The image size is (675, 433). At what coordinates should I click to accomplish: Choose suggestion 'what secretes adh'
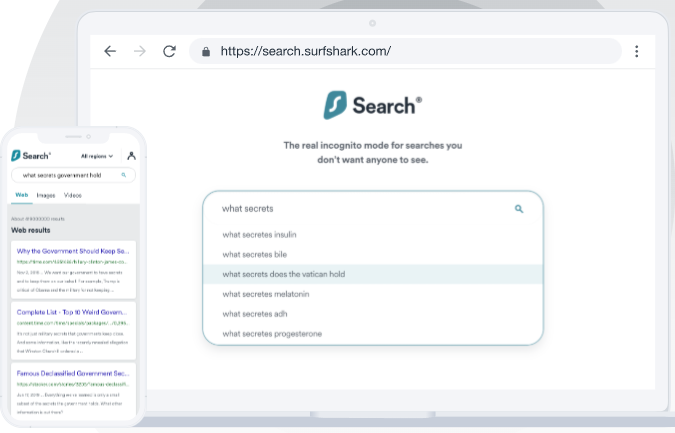(x=373, y=314)
